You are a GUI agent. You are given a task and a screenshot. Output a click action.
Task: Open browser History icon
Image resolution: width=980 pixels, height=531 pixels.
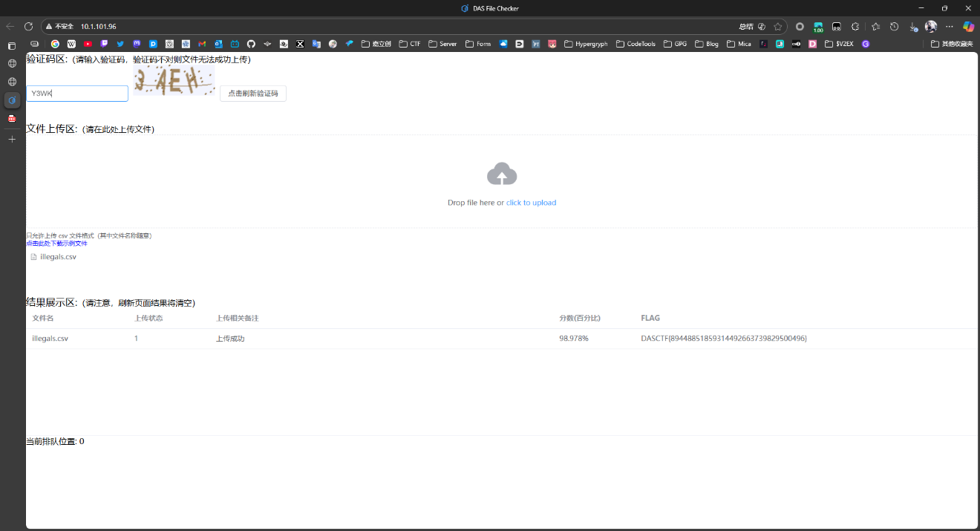pos(894,26)
